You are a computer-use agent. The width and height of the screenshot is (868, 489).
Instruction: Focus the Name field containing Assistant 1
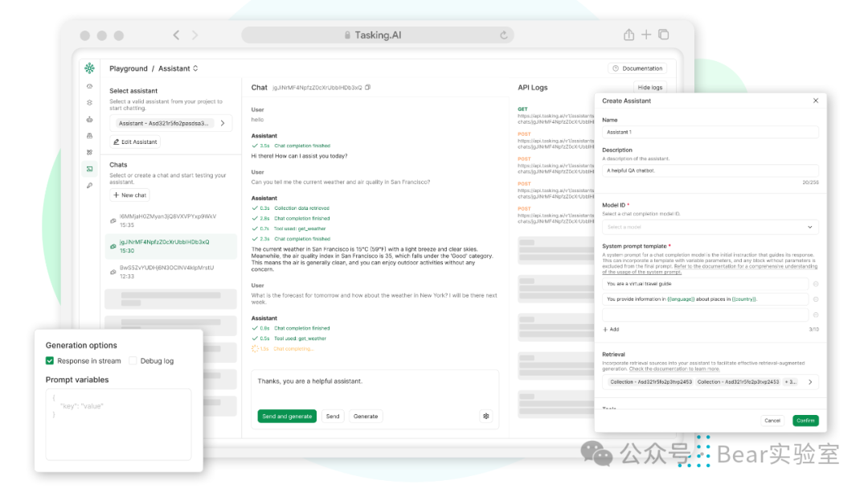(710, 133)
